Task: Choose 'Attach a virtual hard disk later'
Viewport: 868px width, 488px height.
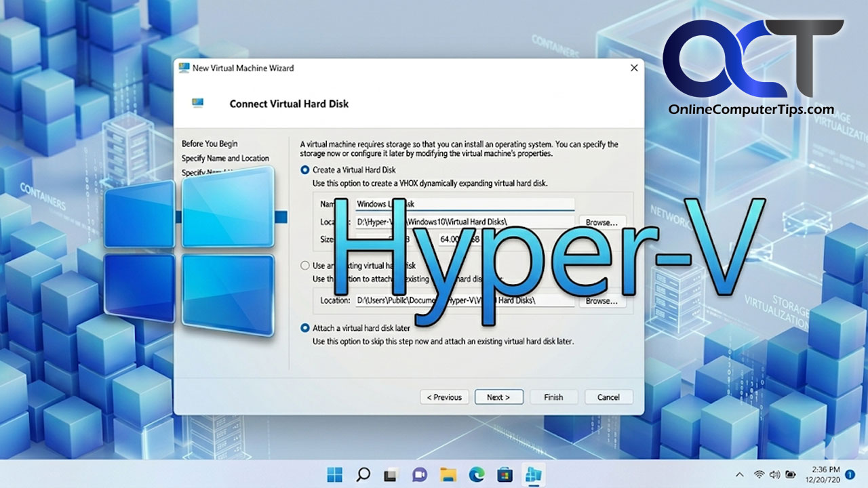Action: tap(305, 328)
